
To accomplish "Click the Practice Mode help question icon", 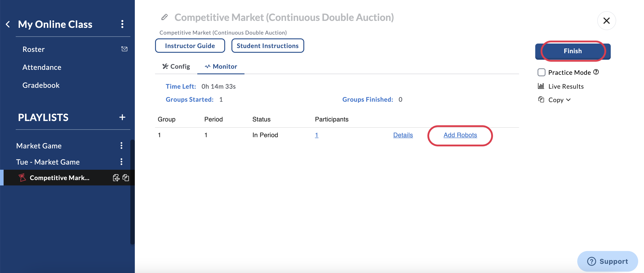I will point(596,72).
